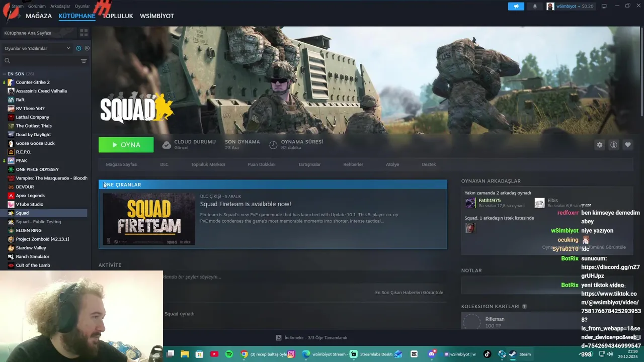The height and width of the screenshot is (362, 644).
Task: Toggle library grid view icon
Action: pyautogui.click(x=84, y=33)
